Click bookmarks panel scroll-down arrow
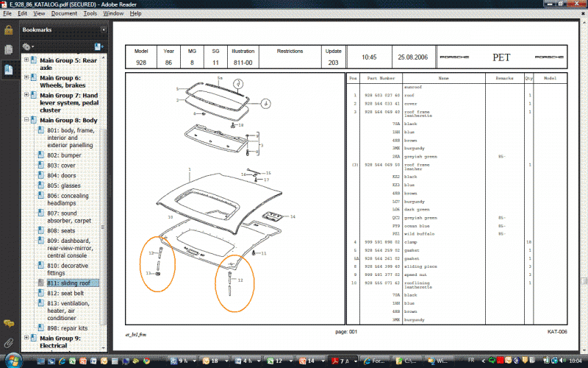Screen dimensions: 588x368 tap(104, 348)
